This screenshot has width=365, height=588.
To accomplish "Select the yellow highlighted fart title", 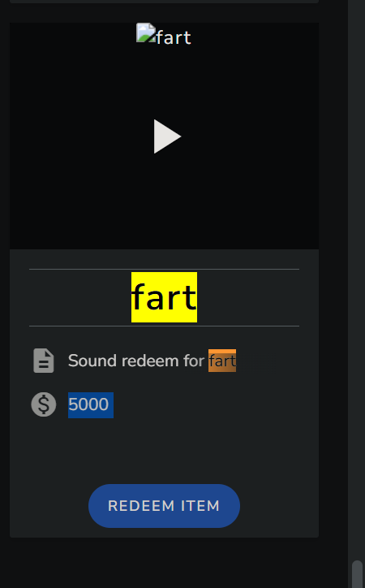I will tap(164, 297).
